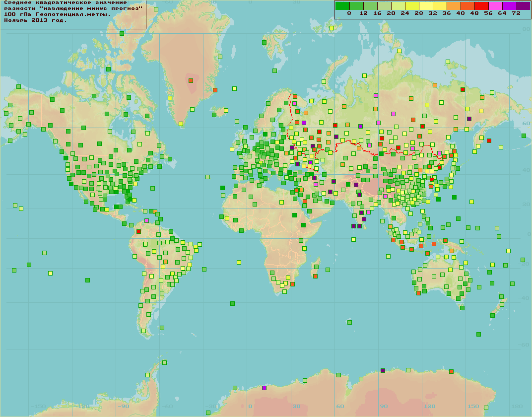532x417 pixels.
Task: Click the "100 гПа Геопотенциал.метры" title line
Action: [x=57, y=14]
